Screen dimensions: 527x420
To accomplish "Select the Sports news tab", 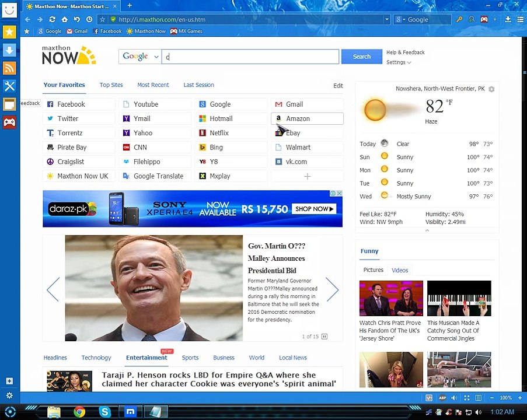I will (x=190, y=358).
